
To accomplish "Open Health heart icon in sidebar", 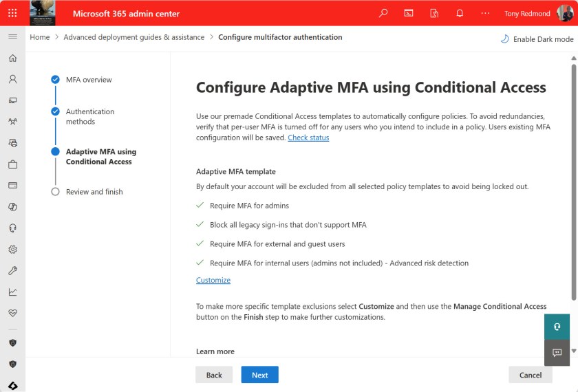I will coord(12,313).
